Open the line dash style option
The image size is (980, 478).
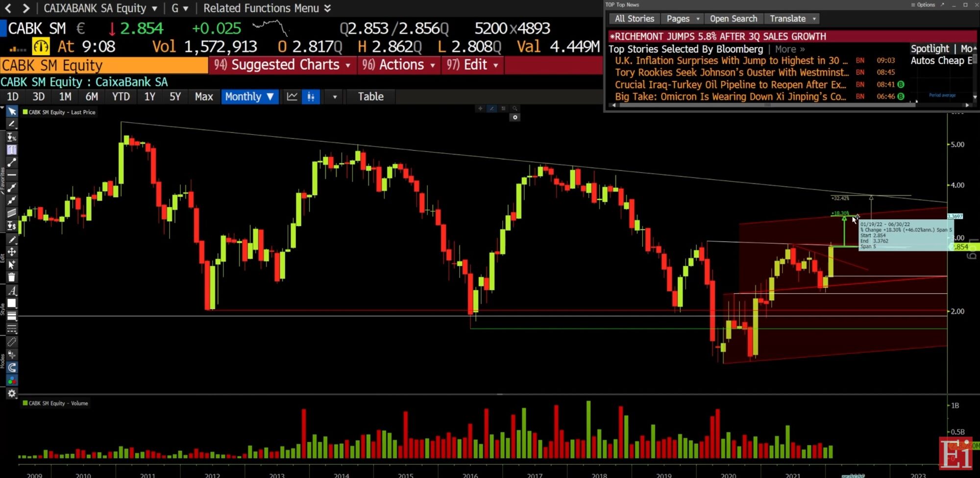(12, 329)
